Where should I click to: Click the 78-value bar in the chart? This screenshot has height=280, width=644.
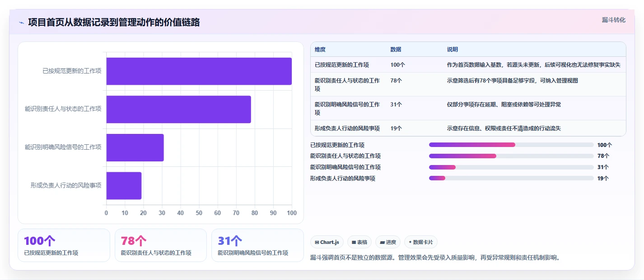(178, 109)
